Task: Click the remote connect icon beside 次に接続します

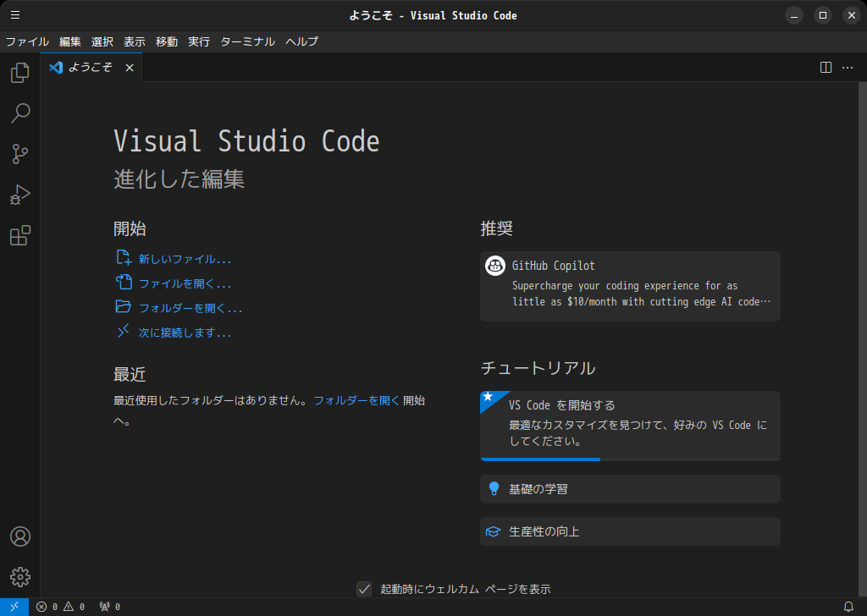Action: (124, 331)
